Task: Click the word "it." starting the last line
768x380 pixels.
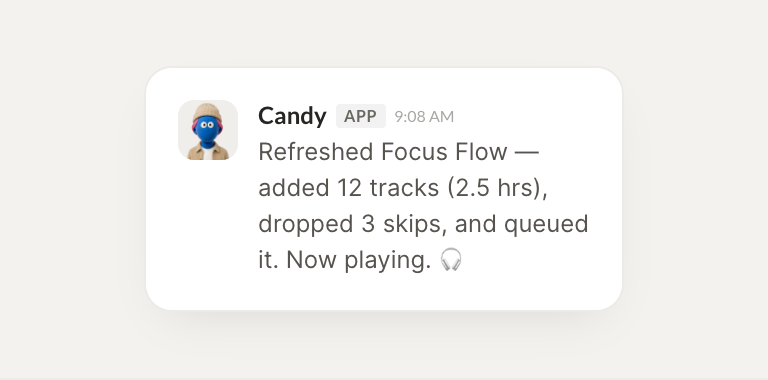Action: (268, 260)
